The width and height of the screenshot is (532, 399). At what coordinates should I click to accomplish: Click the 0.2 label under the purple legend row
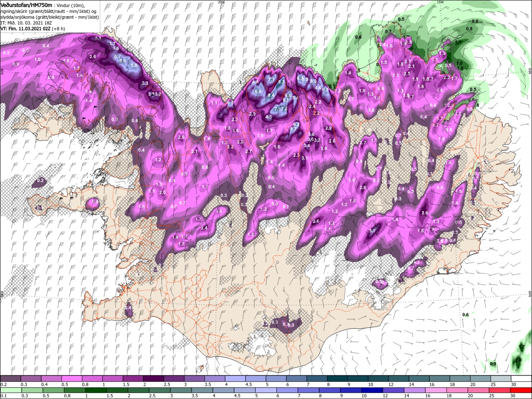[x=3, y=384]
